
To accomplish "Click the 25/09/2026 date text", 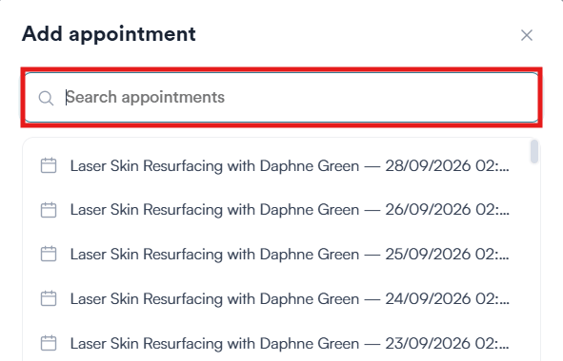I will pyautogui.click(x=428, y=254).
